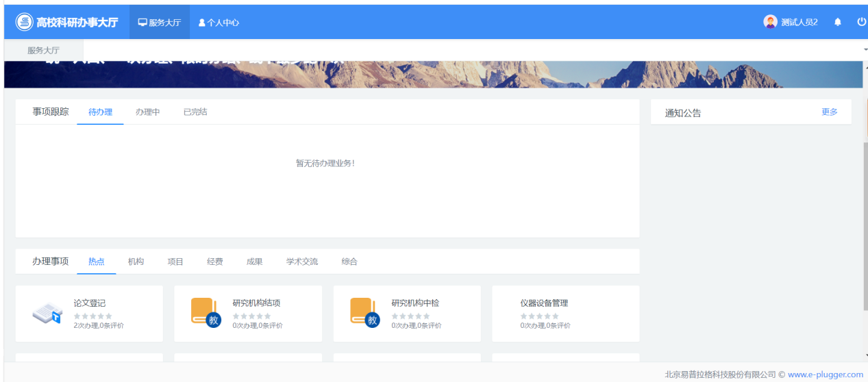Expand the tab list dropdown arrow
This screenshot has width=868, height=382.
865,51
